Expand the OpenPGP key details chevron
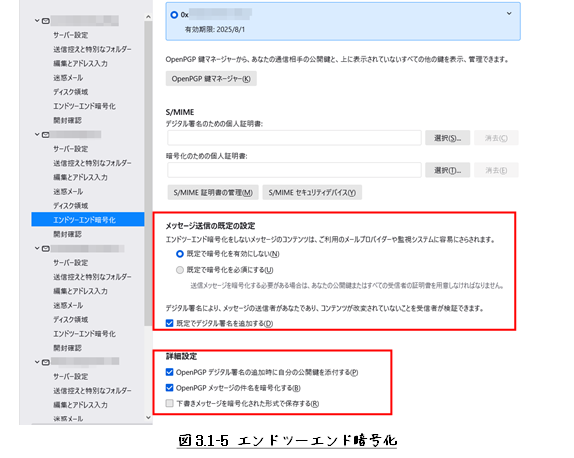This screenshot has width=574, height=458. (509, 14)
